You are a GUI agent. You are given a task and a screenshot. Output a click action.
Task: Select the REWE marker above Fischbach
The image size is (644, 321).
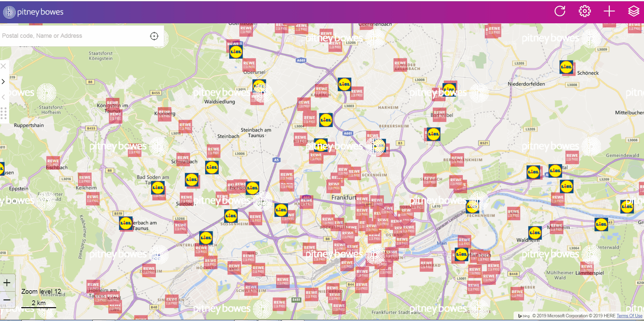click(x=53, y=162)
